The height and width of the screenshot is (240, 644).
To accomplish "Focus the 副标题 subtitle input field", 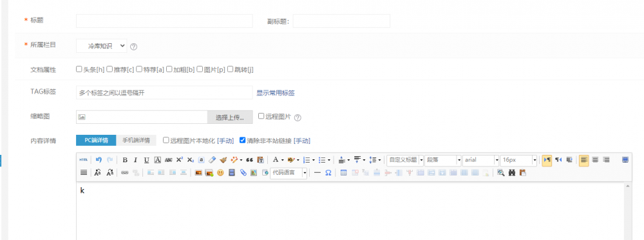I will pos(341,21).
